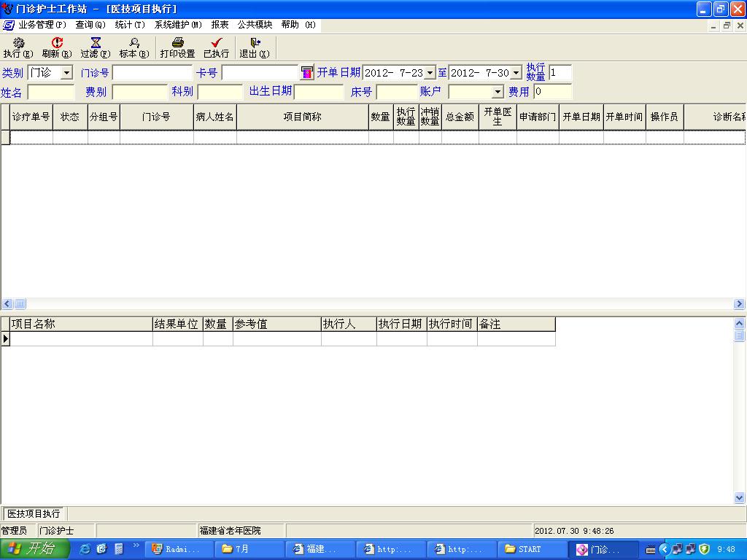Switch to 福建 browser taskbar window
This screenshot has height=560, width=747.
click(320, 549)
